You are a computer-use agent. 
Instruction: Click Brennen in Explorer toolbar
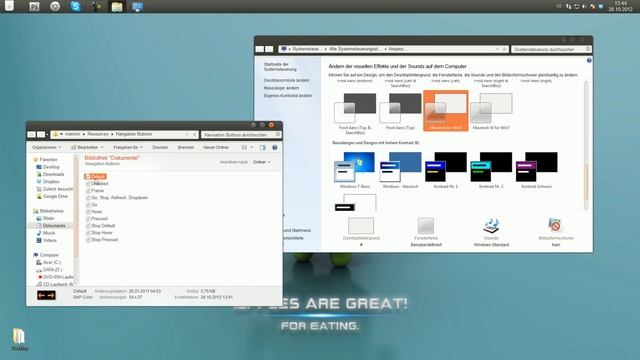tap(186, 147)
